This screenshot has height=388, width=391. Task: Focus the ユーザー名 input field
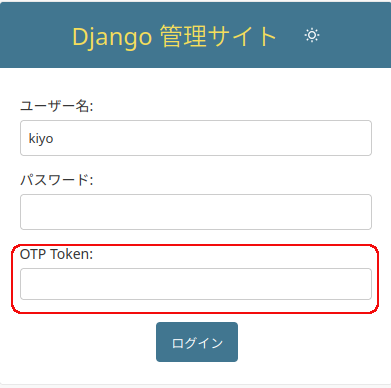click(x=196, y=138)
